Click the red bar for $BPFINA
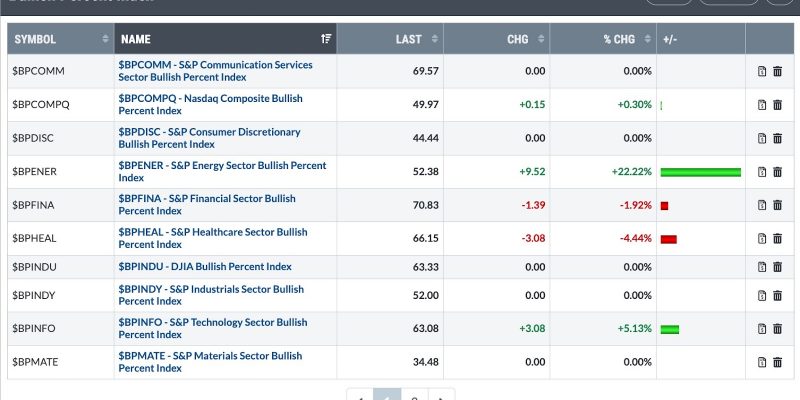Image resolution: width=800 pixels, height=400 pixels. pos(664,206)
